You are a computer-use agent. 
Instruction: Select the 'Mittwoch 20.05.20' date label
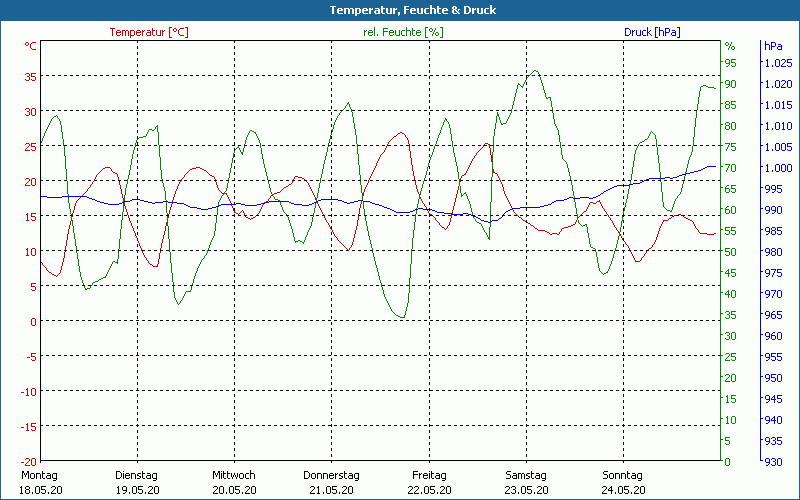[234, 482]
